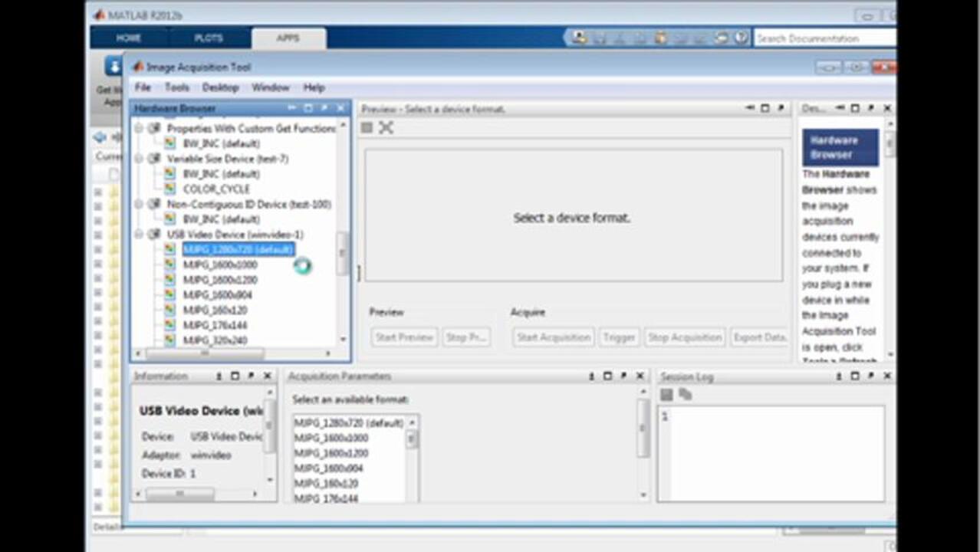Click the USB Video Device camera icon
The image size is (980, 552).
click(x=154, y=235)
